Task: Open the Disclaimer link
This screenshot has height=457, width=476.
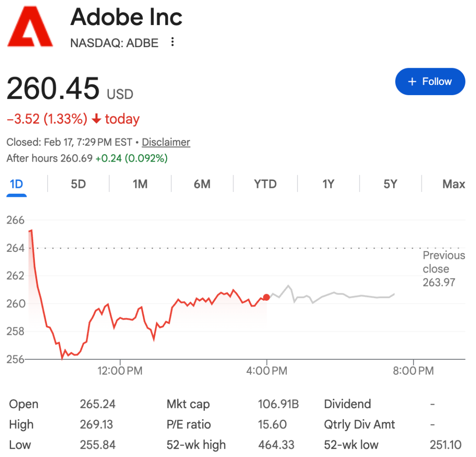Action: click(166, 142)
